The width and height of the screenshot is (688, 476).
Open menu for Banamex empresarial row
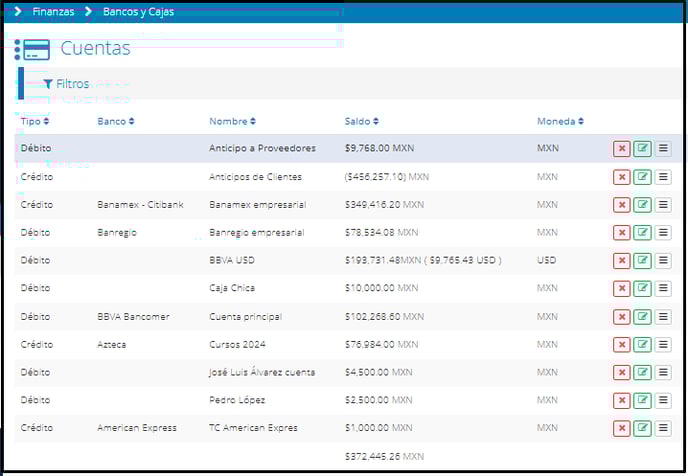tap(663, 205)
